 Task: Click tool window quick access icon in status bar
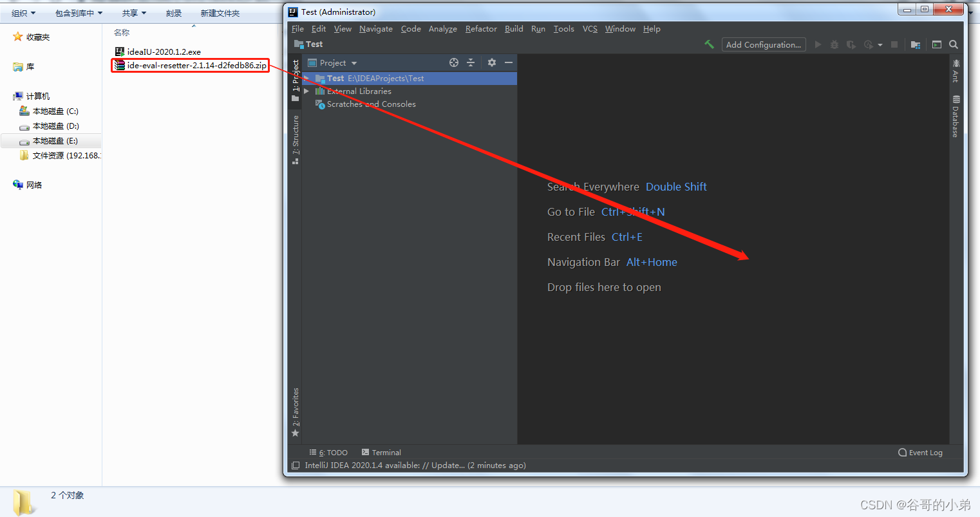point(295,465)
